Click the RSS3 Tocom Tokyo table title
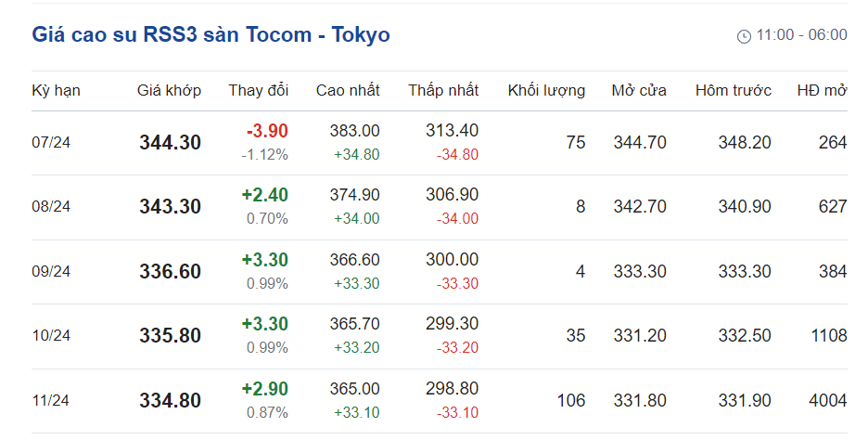Image resolution: width=868 pixels, height=440 pixels. [211, 35]
